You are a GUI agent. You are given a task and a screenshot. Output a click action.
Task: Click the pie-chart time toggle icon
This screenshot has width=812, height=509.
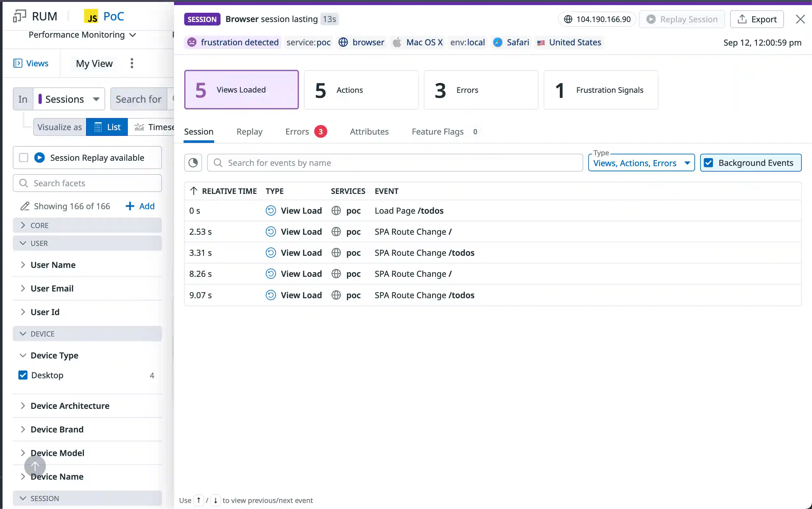tap(193, 163)
